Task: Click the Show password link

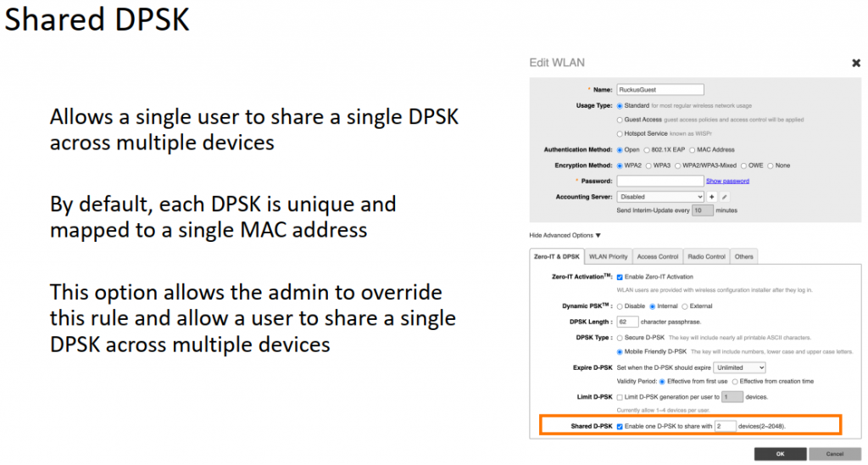Action: (x=727, y=181)
